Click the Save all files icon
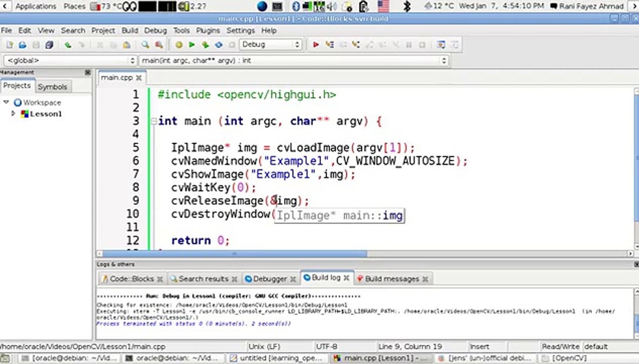 [x=49, y=44]
